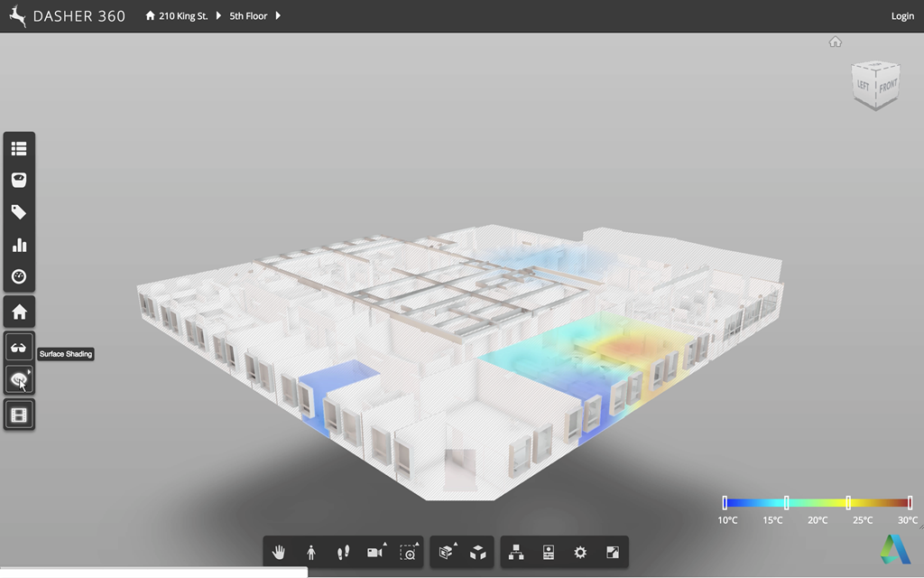
Task: Click the 10°C handle on temperature slider
Action: [725, 502]
